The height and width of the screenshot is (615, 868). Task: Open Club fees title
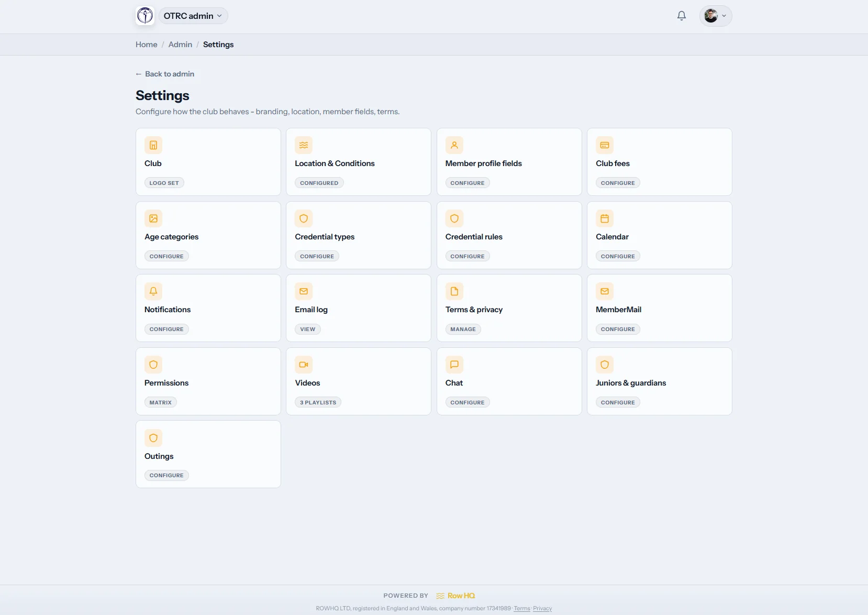[613, 163]
